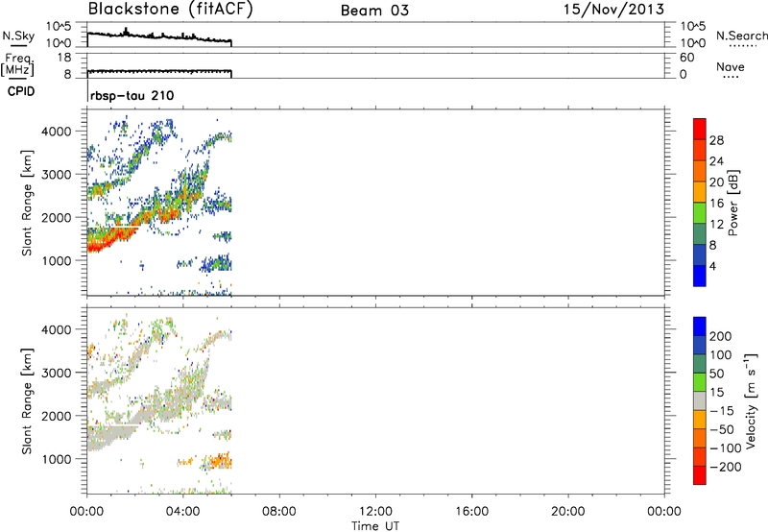Click the "-100" tick on the Velocity colorbar

(725, 448)
